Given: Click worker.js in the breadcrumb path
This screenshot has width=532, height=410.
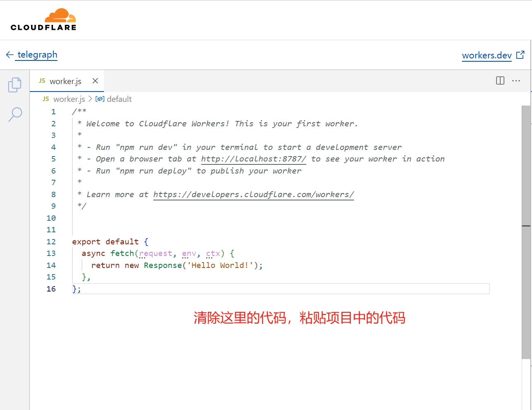Looking at the screenshot, I should [69, 99].
